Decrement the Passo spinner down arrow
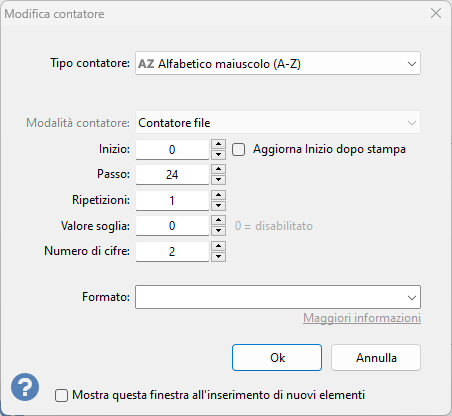Image resolution: width=452 pixels, height=416 pixels. point(218,180)
